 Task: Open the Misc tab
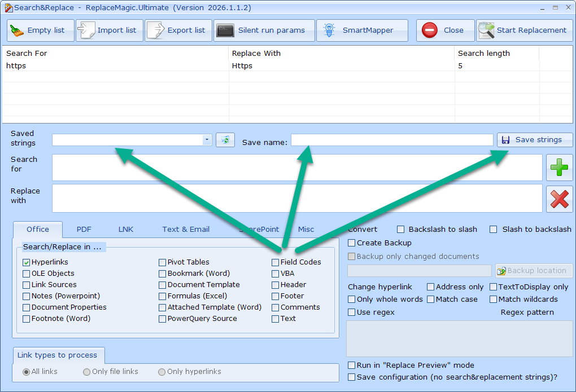click(x=306, y=230)
